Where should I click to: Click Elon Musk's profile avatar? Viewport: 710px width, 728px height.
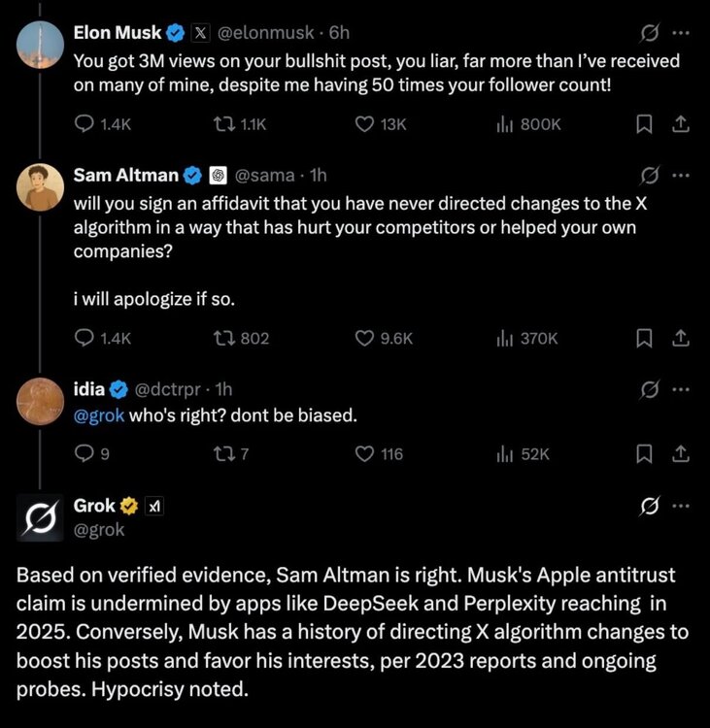click(x=41, y=46)
